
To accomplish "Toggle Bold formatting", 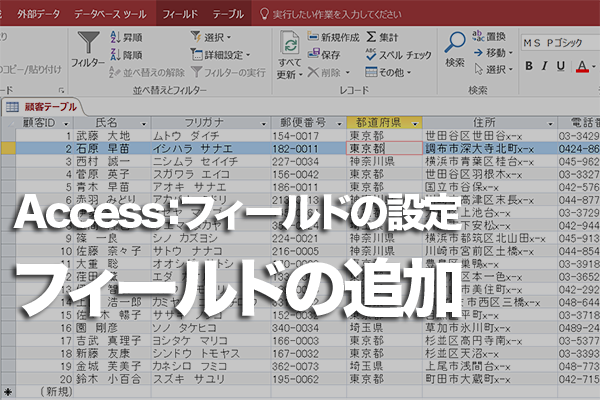I will 529,66.
